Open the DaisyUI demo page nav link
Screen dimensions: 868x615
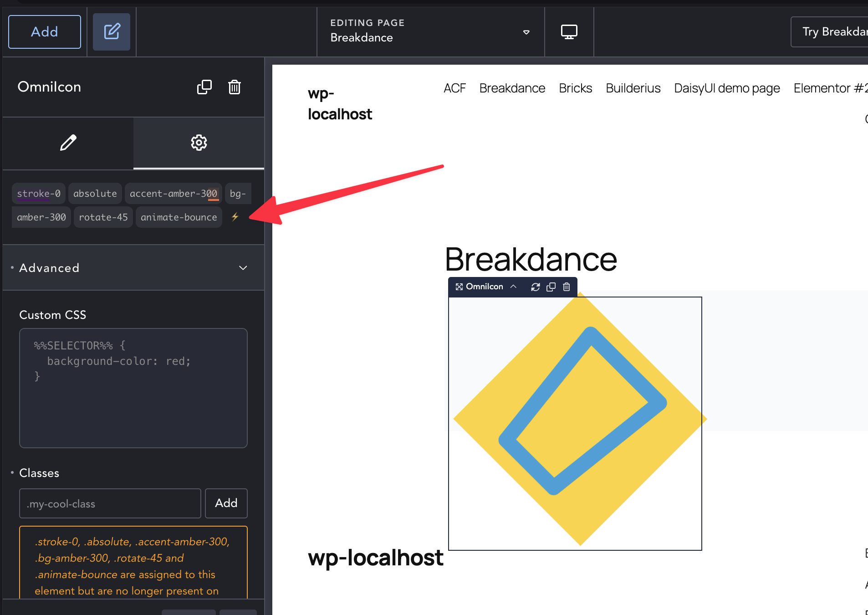727,88
